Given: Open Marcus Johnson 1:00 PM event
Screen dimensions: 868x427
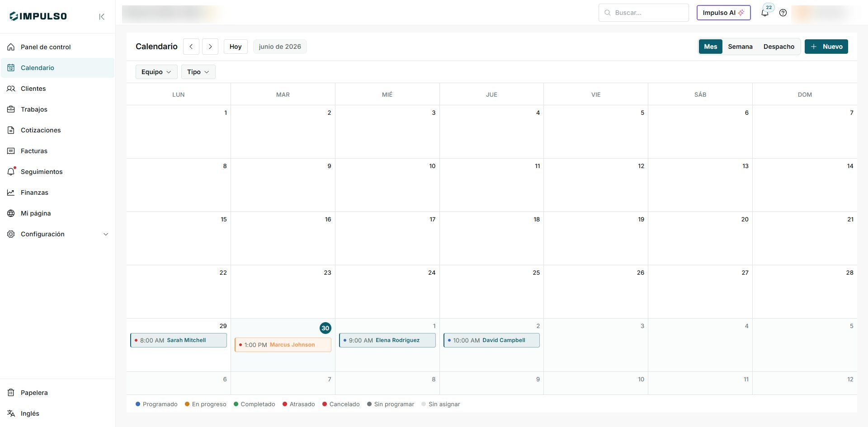Looking at the screenshot, I should point(283,345).
